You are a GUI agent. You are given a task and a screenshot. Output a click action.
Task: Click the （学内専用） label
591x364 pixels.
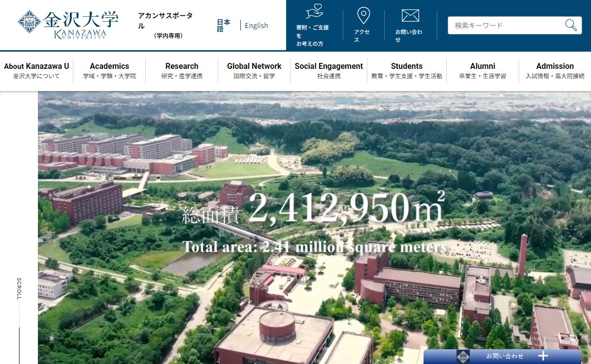tap(168, 36)
